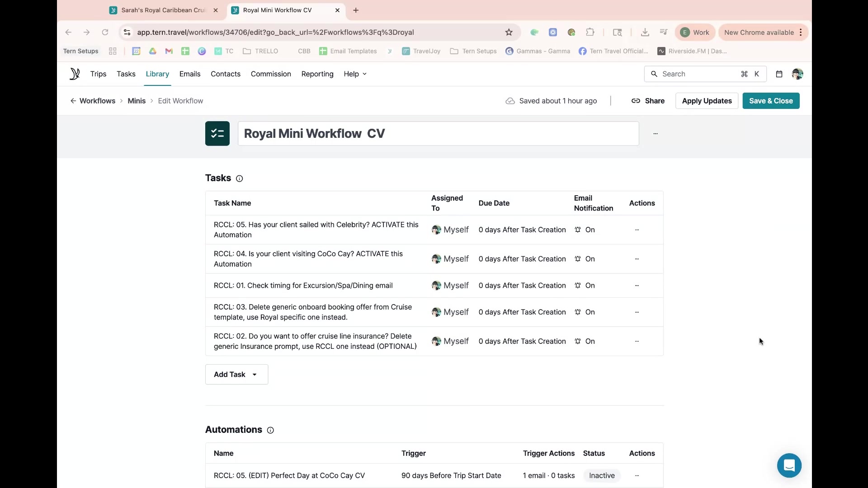Go back using the browser back arrow
Viewport: 868px width, 488px height.
tap(68, 32)
